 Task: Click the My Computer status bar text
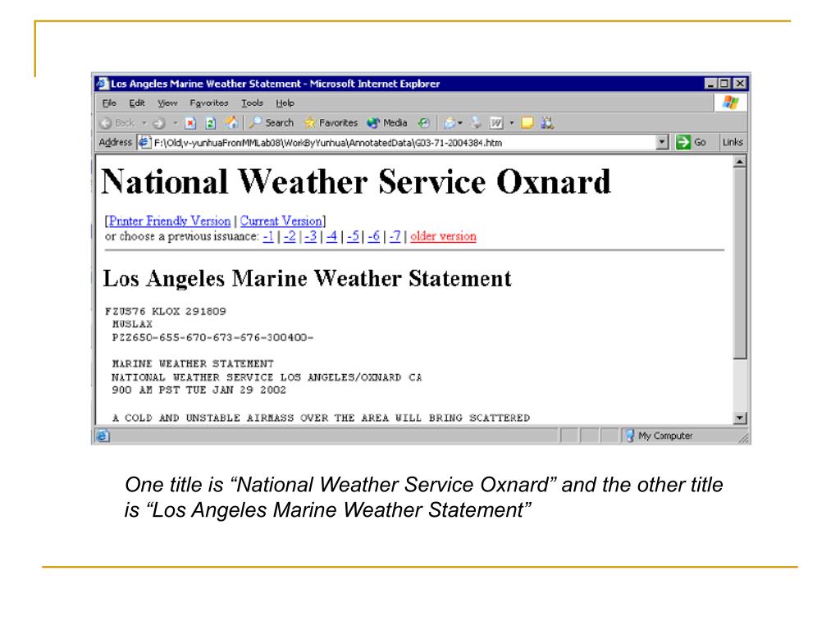coord(665,436)
